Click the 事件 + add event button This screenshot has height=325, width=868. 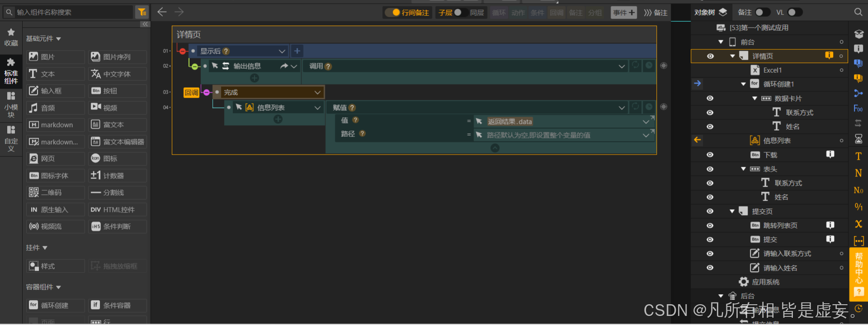tap(624, 13)
